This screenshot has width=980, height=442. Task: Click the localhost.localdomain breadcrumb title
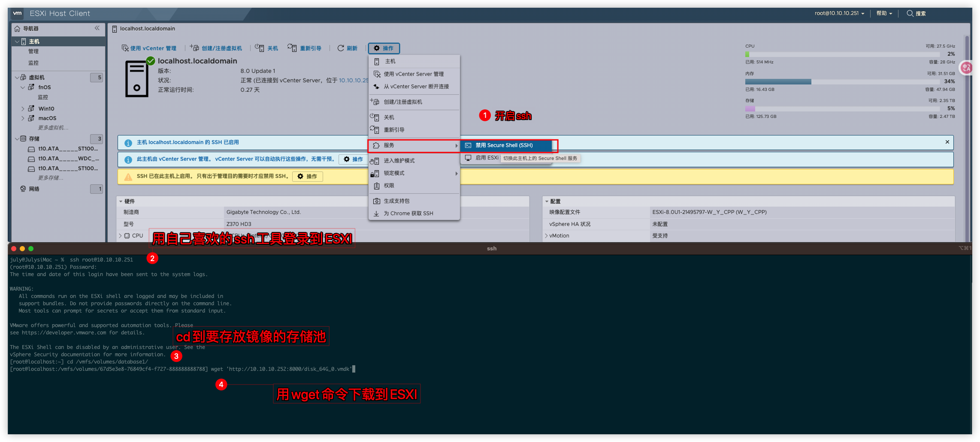pyautogui.click(x=147, y=29)
